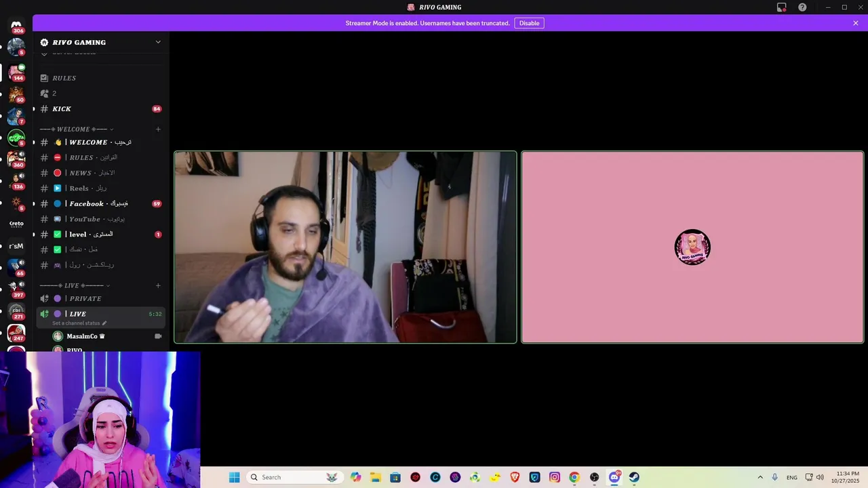
Task: Open Brave browser from the taskbar
Action: pos(515,477)
